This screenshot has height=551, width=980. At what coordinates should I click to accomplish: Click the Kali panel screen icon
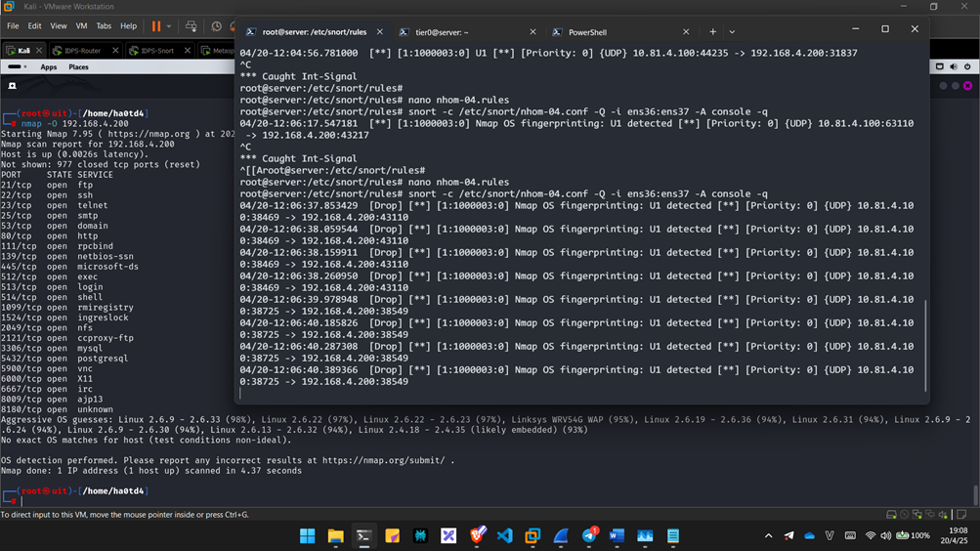pyautogui.click(x=939, y=66)
